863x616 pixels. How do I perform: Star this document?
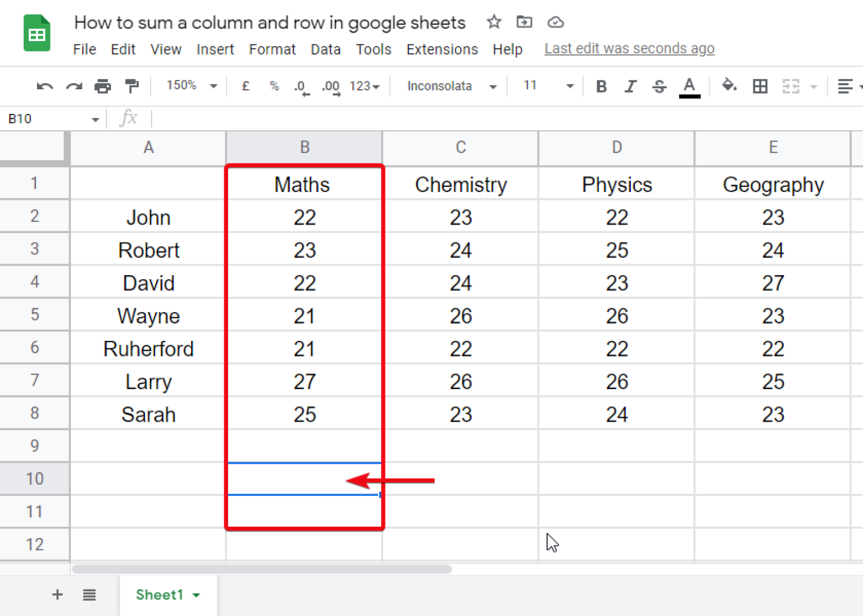click(x=494, y=22)
